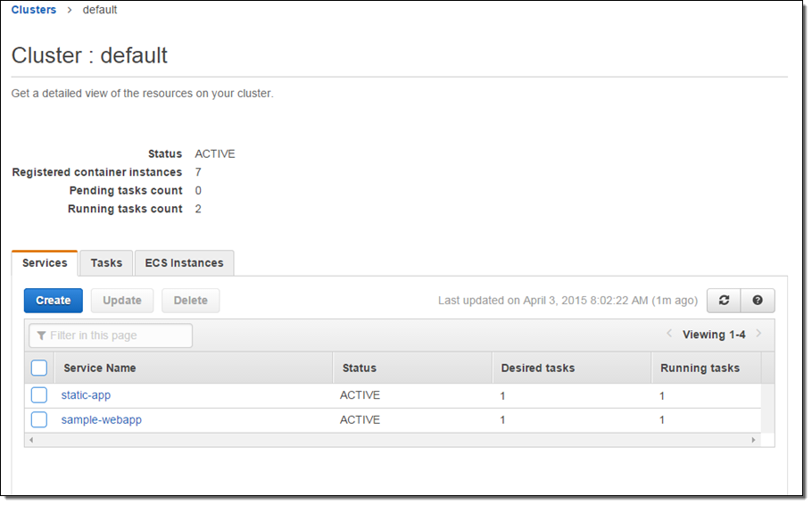Screen dimensions: 812x505
Task: Open the sample-webapp service link
Action: click(101, 420)
